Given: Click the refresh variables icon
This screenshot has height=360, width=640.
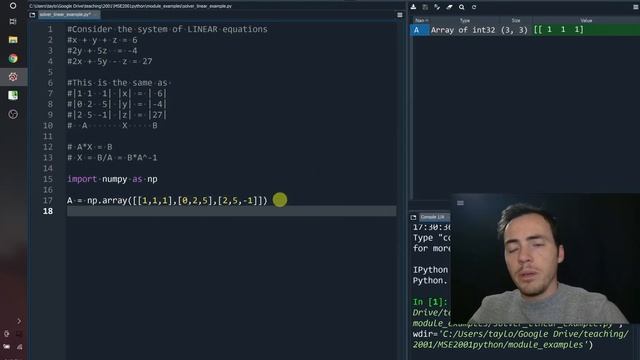Looking at the screenshot, I should pos(474,7).
